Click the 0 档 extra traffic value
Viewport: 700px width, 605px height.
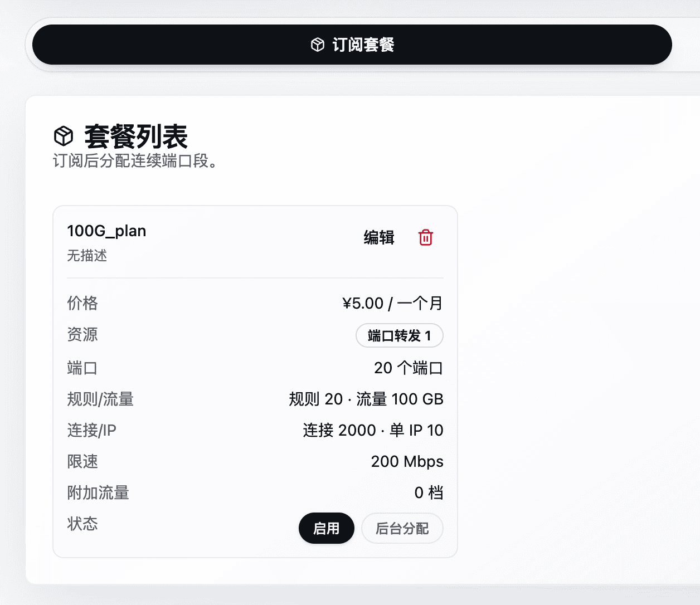[x=429, y=492]
